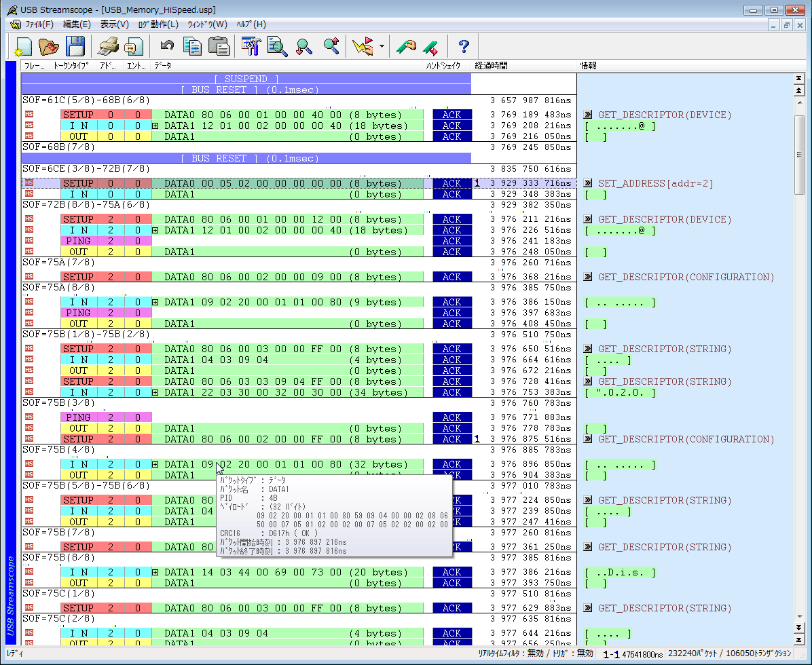Create a new log file
812x665 pixels.
pos(23,47)
